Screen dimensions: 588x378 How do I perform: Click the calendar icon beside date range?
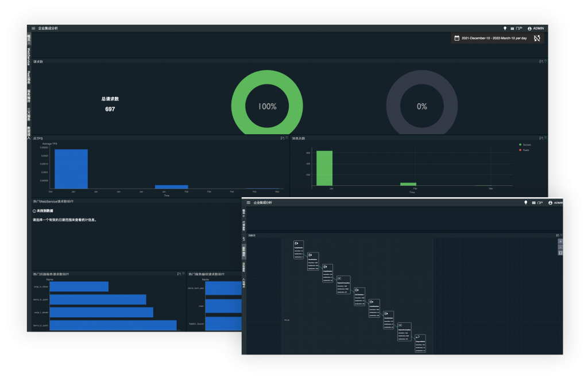[457, 38]
